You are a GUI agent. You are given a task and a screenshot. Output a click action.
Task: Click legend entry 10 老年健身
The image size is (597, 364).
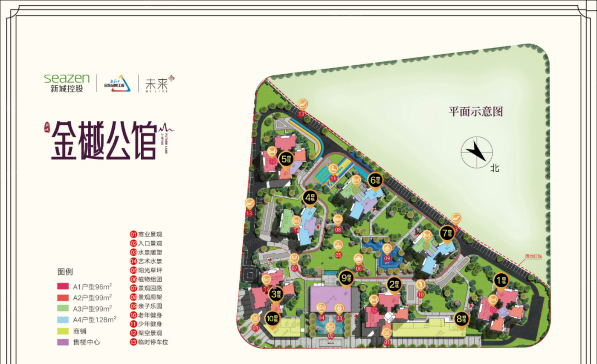(x=147, y=315)
